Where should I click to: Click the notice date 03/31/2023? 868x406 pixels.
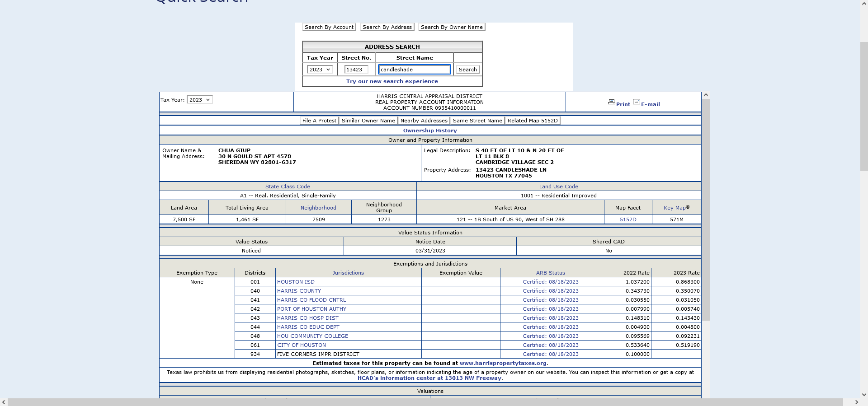[x=430, y=251]
